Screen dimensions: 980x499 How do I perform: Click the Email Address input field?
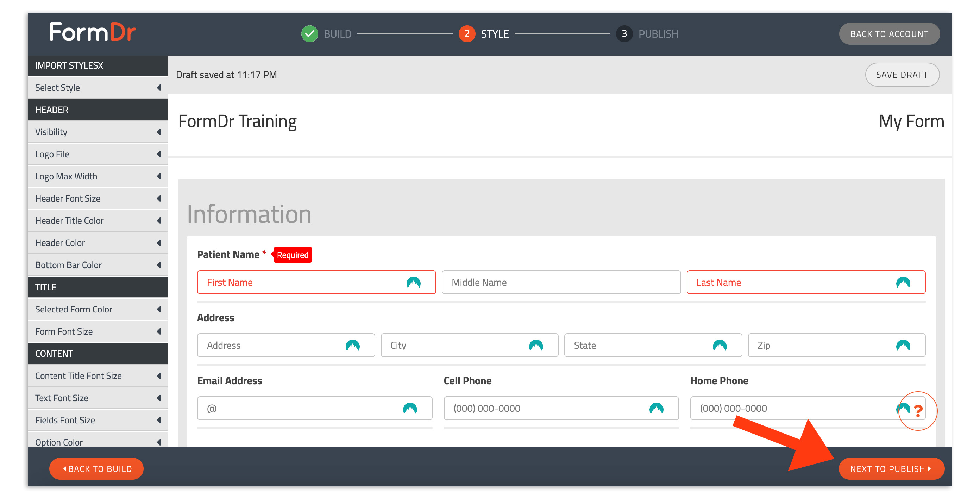[x=315, y=409]
